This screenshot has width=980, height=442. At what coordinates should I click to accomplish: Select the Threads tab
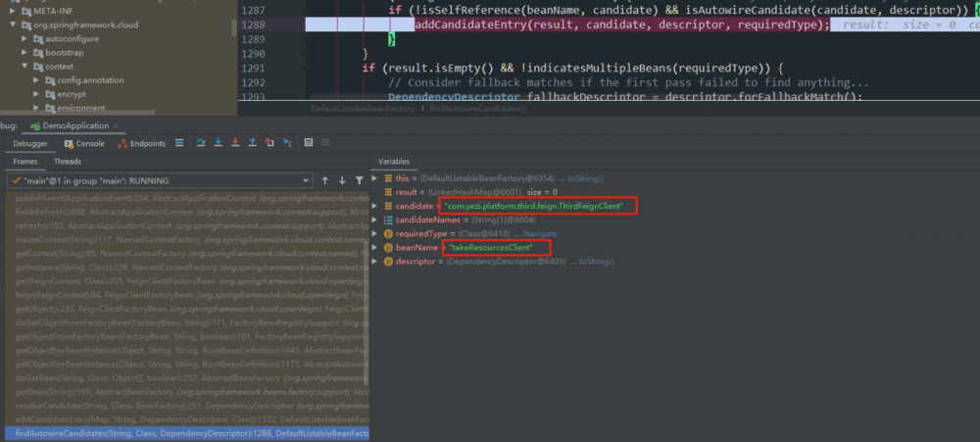coord(68,162)
